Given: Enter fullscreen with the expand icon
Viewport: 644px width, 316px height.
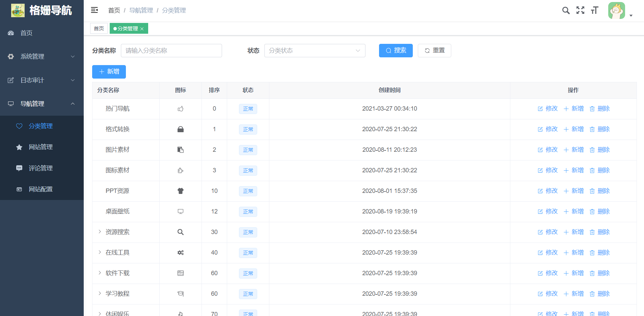Looking at the screenshot, I should pyautogui.click(x=580, y=10).
